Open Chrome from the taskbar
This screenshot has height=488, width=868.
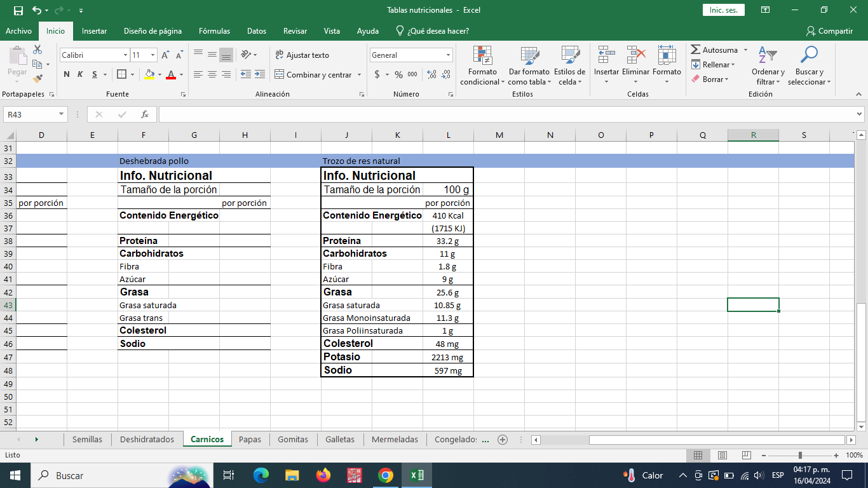(385, 475)
